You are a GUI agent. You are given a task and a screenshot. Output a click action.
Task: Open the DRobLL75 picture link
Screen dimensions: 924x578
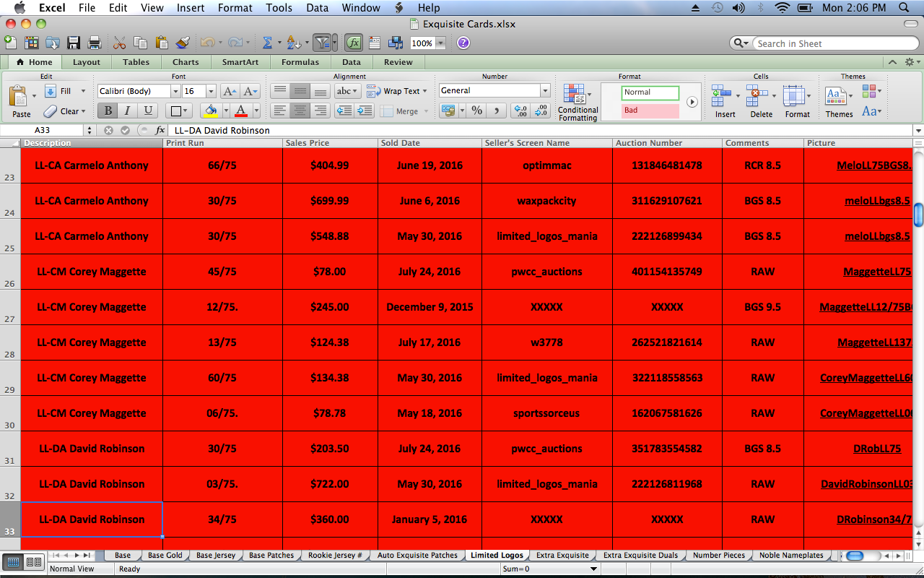[x=877, y=449]
